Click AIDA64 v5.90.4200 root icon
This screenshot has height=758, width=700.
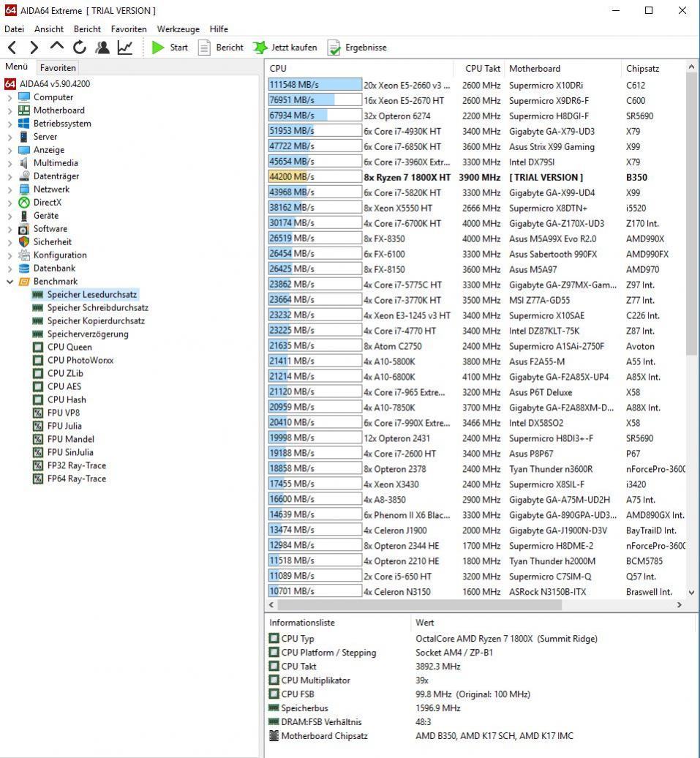10,84
